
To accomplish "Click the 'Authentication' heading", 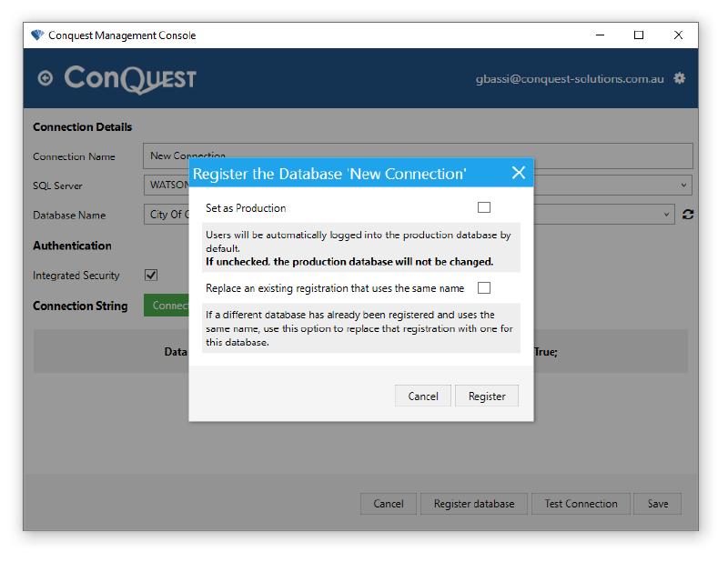I will [x=72, y=246].
